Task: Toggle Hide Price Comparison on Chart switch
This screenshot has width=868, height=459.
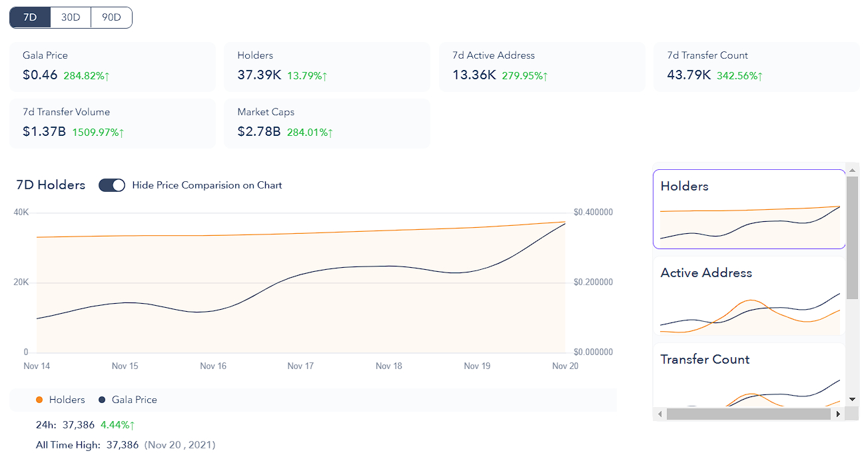Action: point(112,185)
